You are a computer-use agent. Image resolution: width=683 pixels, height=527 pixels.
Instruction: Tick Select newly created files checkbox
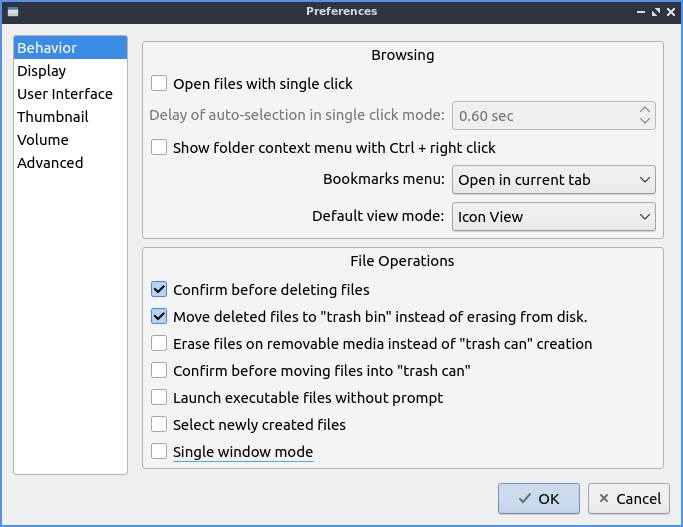pos(159,425)
